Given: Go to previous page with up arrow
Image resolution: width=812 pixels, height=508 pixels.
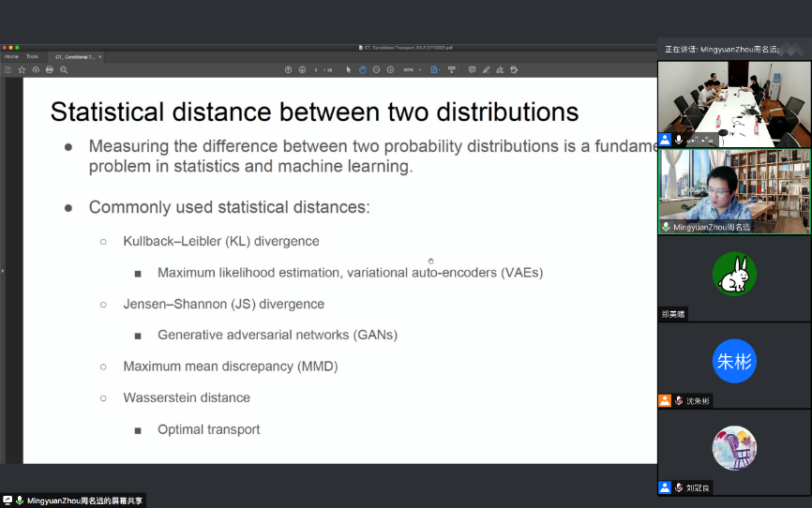Looking at the screenshot, I should click(x=289, y=70).
